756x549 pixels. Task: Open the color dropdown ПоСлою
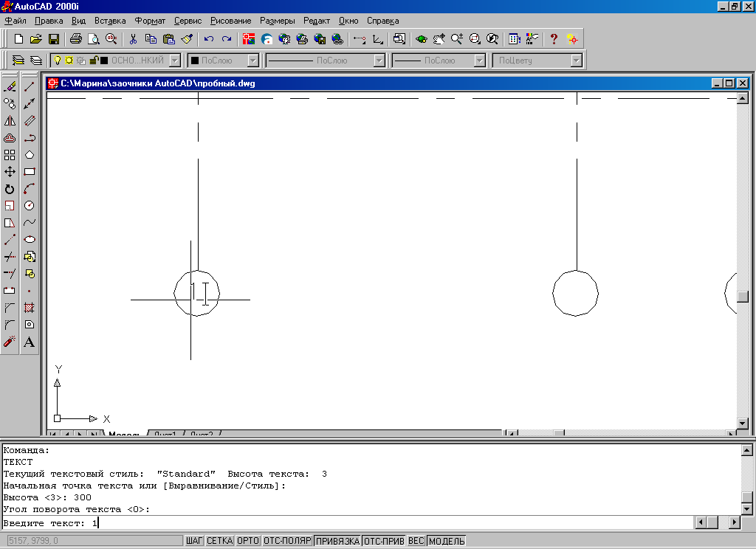tap(253, 61)
